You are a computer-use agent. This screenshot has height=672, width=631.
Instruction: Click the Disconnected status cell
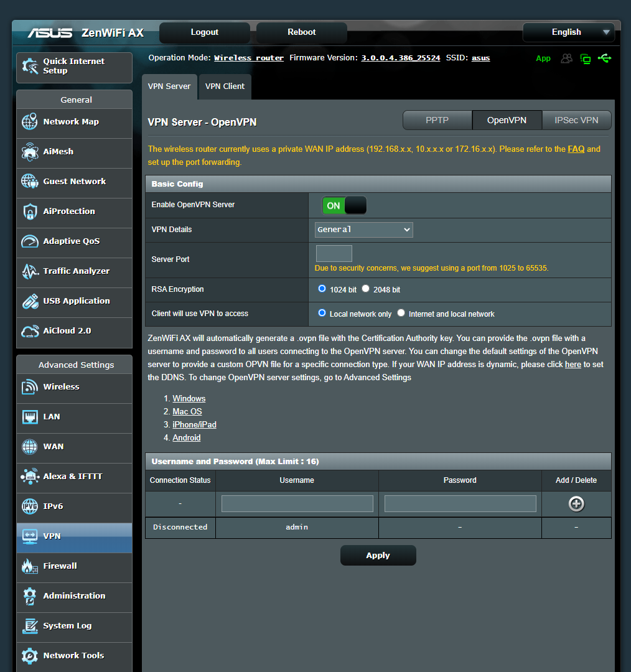tap(180, 528)
